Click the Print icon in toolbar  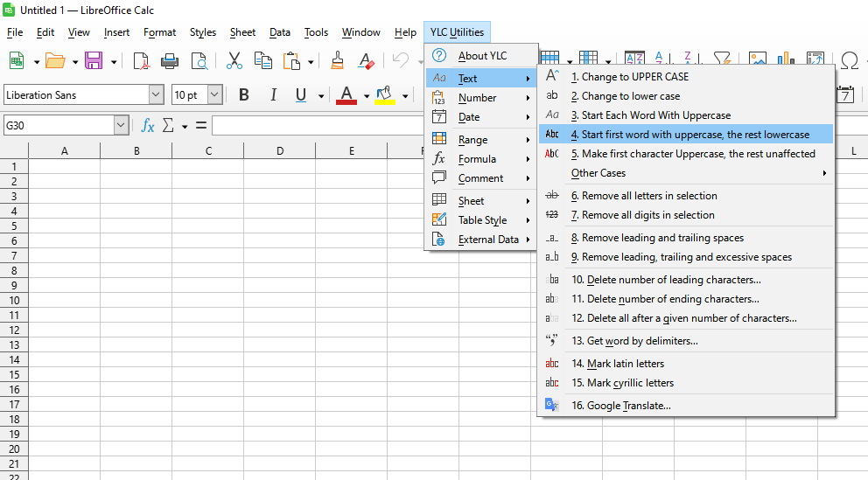[170, 60]
